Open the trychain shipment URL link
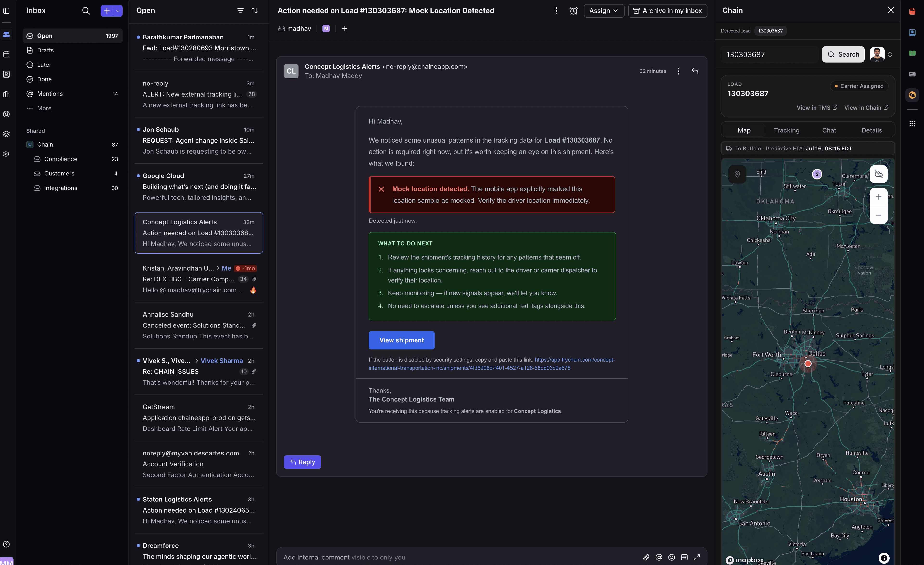 tap(492, 364)
